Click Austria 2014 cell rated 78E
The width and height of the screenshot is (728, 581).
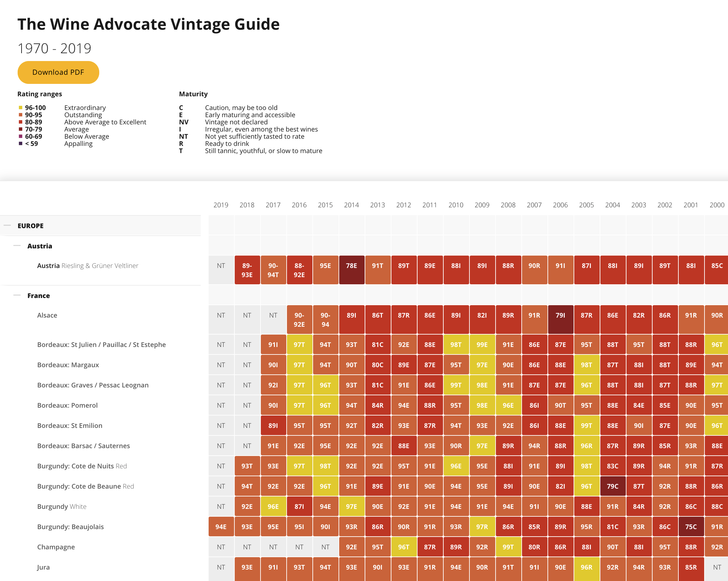click(352, 270)
